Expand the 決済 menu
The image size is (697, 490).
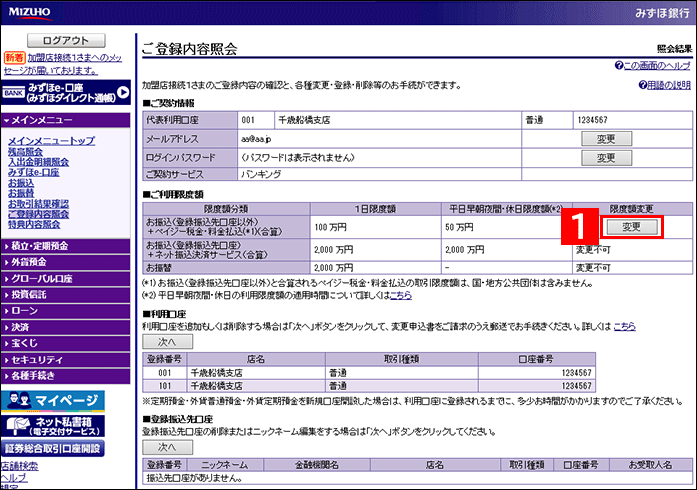(x=66, y=327)
